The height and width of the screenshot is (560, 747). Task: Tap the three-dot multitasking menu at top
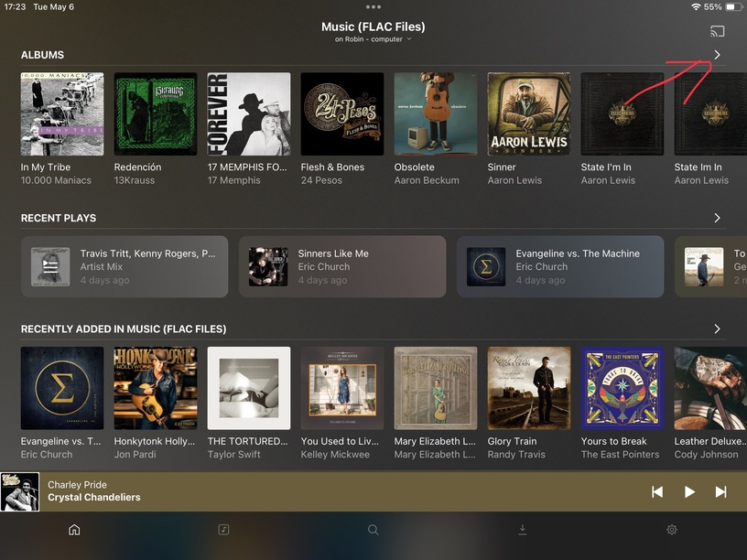click(x=373, y=7)
